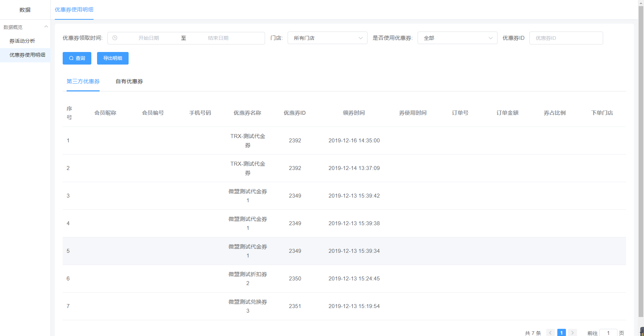Viewport: 644px width, 336px height.
Task: Click the magnifier 查询 search button
Action: click(77, 58)
